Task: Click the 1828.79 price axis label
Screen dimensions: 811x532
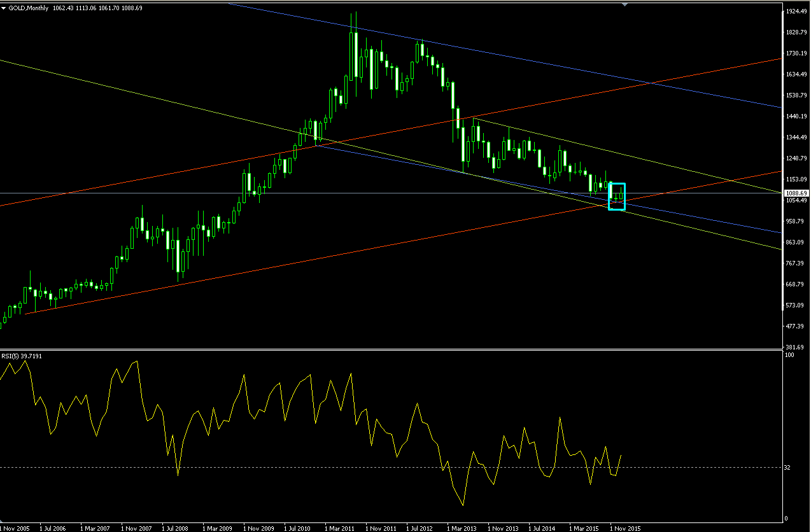Action: tap(797, 32)
